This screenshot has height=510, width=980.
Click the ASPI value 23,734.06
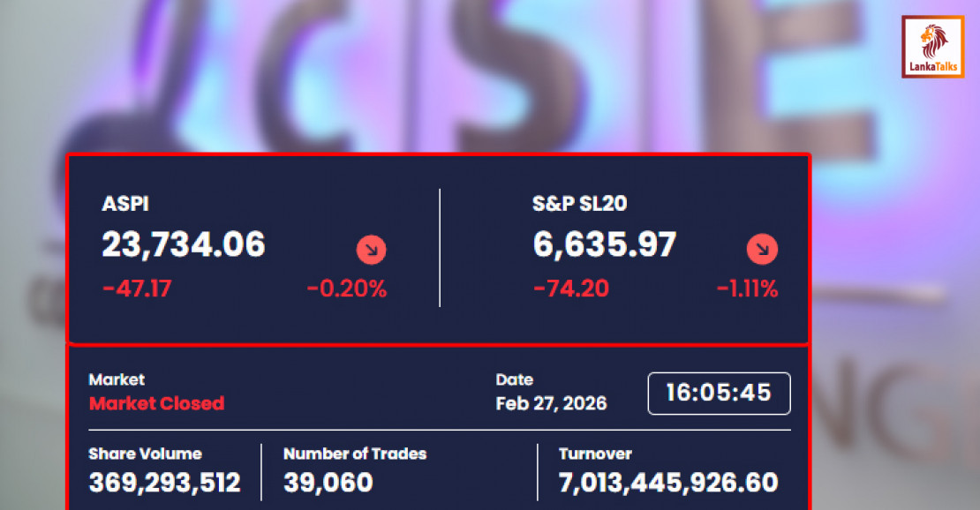pyautogui.click(x=184, y=244)
